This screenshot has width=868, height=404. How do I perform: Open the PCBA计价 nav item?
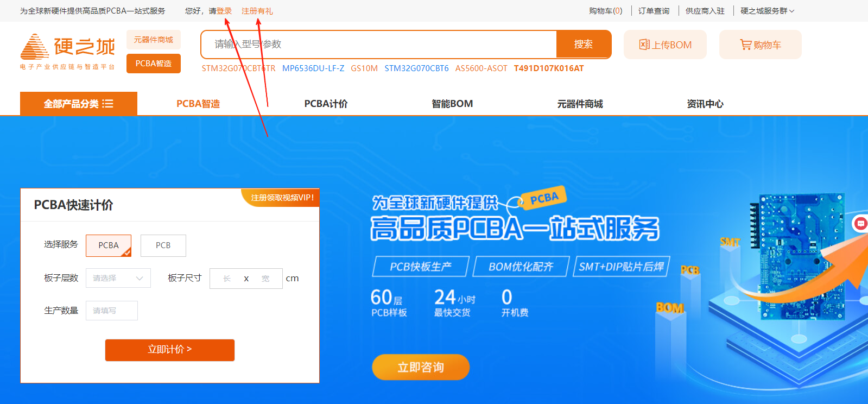[x=326, y=104]
